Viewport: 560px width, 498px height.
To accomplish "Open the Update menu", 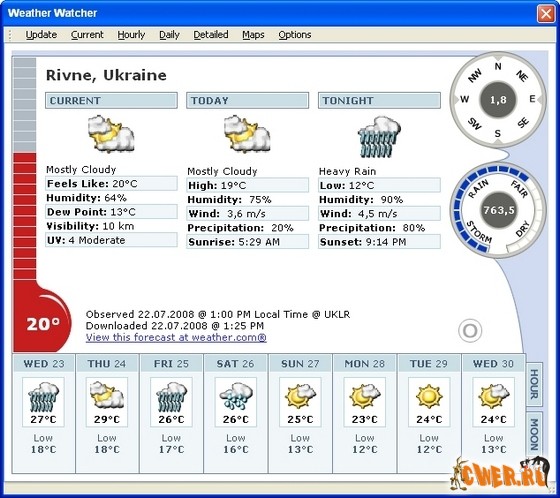I will (x=41, y=35).
